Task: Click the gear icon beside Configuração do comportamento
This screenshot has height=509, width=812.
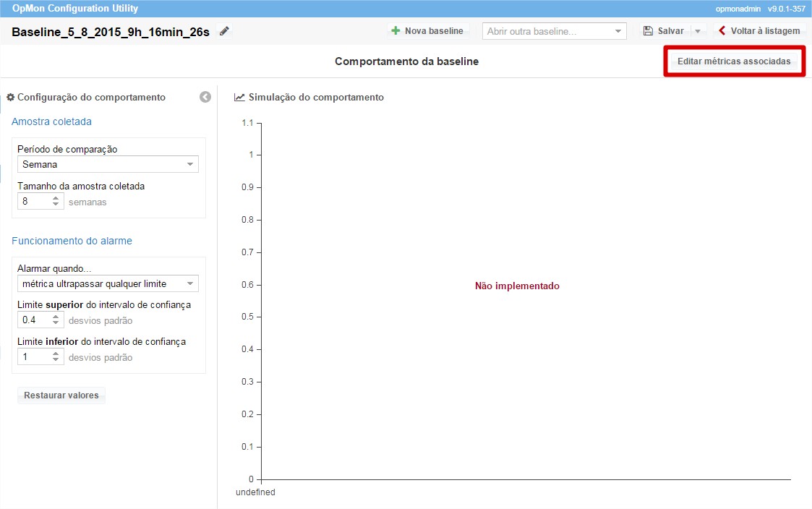Action: pos(11,97)
